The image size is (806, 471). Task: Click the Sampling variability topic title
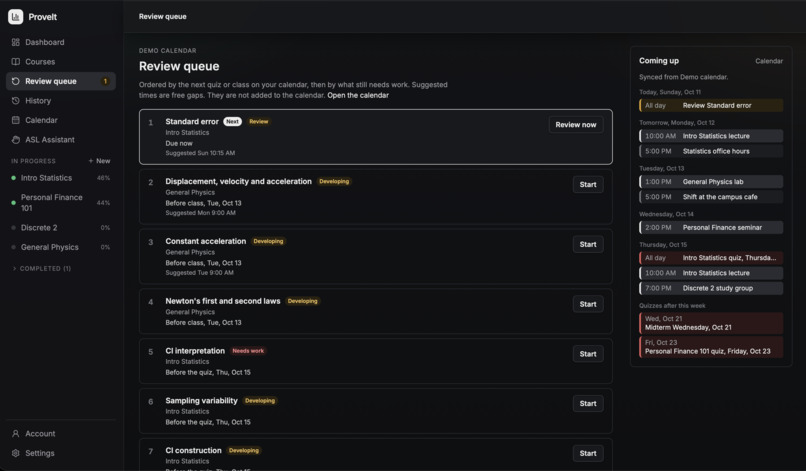tap(202, 401)
